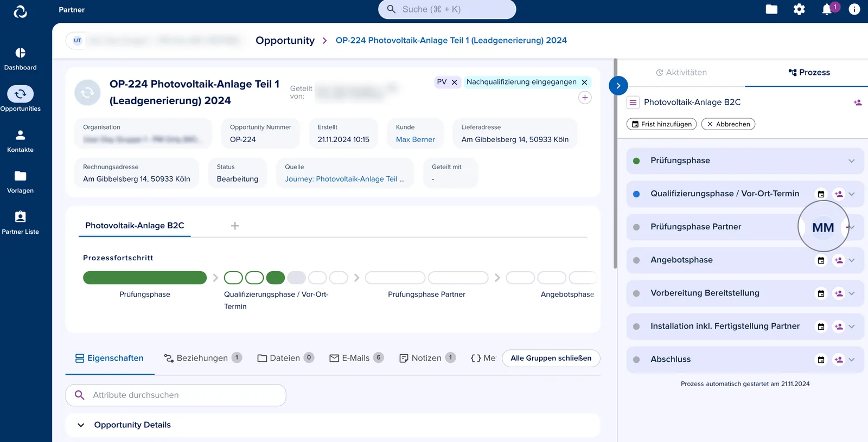Expand the Vorbereitung Bereitstellung step
This screenshot has width=868, height=442.
(x=852, y=293)
